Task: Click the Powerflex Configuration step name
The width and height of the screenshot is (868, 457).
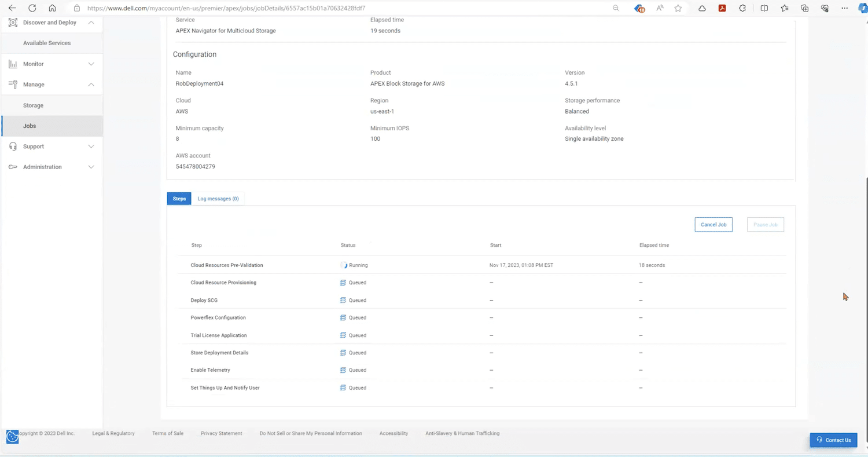Action: pos(218,317)
